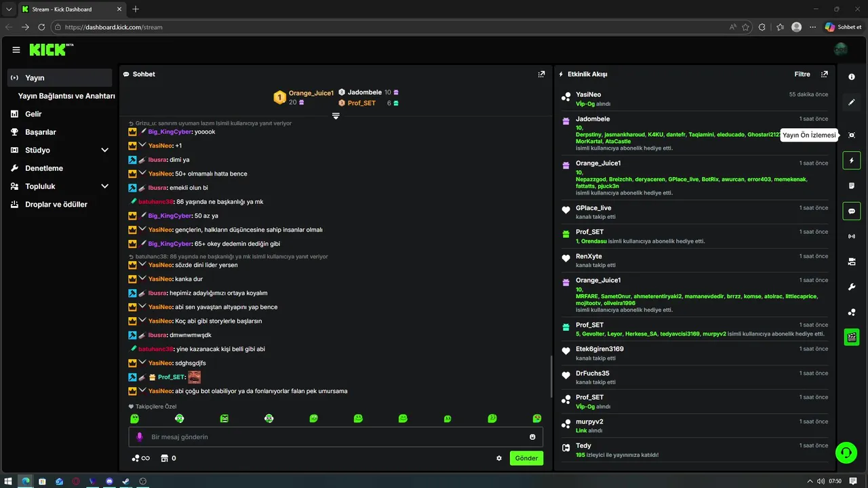
Task: Collapse the pinned gifters leaderboard arrow
Action: click(336, 116)
